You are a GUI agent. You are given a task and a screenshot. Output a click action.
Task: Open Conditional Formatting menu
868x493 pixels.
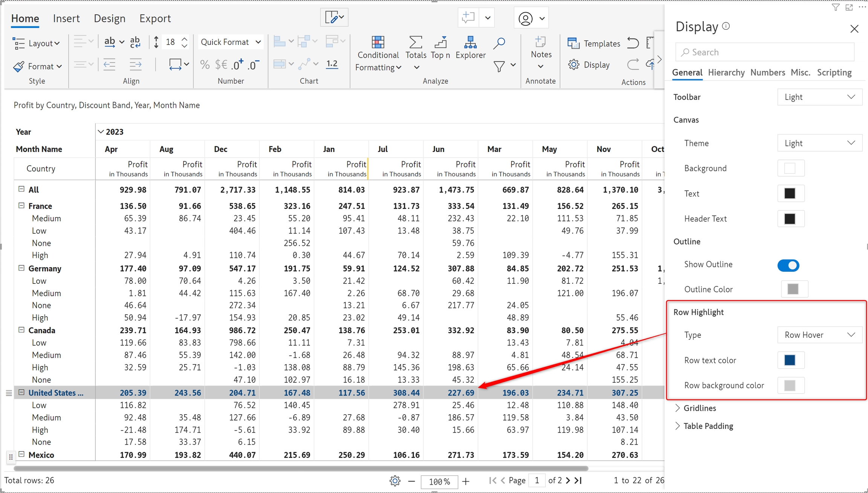[x=378, y=55]
